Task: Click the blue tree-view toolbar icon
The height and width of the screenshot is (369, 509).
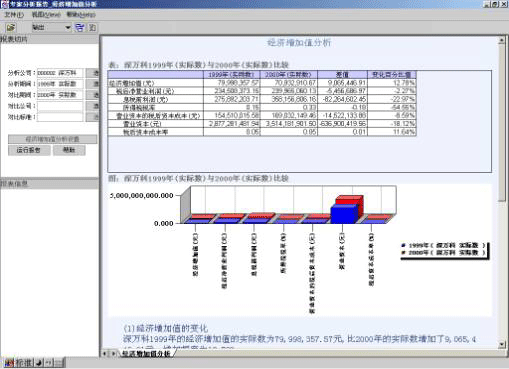Action: coord(80,28)
